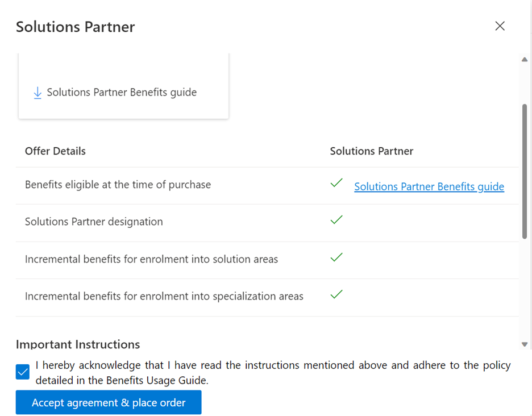Untick the acknowledgement checkbox

click(23, 372)
